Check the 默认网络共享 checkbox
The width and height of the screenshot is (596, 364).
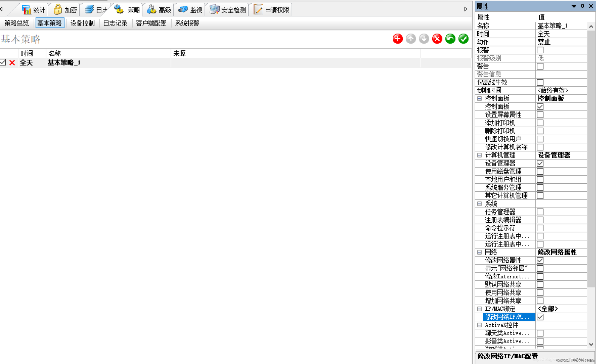540,284
